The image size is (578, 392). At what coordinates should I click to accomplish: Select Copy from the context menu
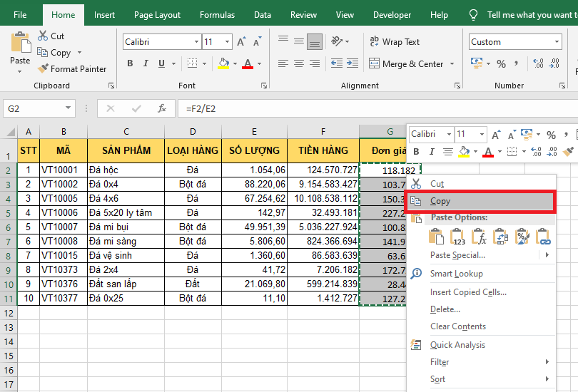(440, 202)
